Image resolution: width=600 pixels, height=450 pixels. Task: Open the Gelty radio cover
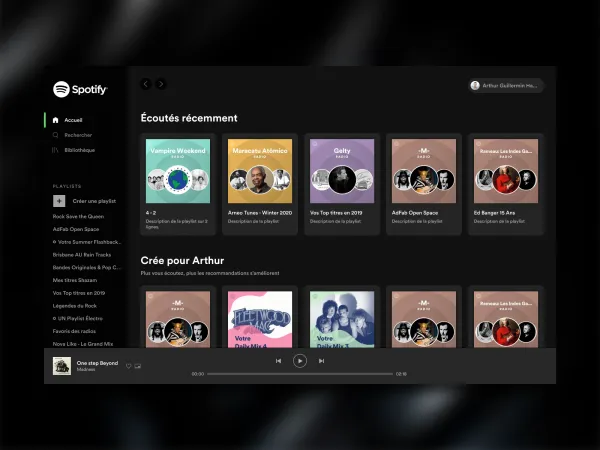pos(342,171)
